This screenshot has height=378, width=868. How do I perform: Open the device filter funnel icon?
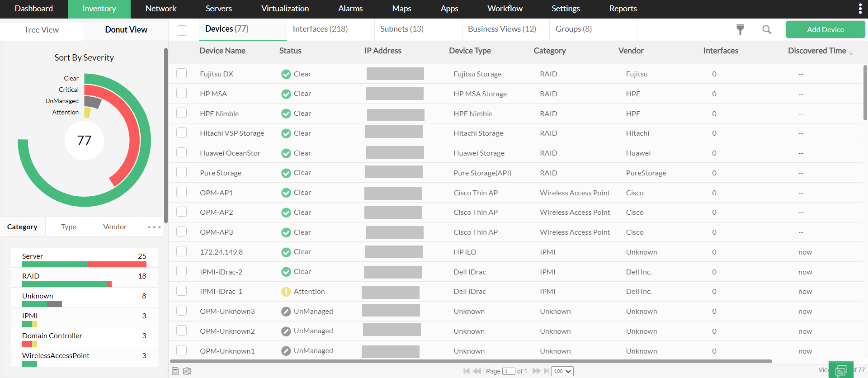coord(740,30)
